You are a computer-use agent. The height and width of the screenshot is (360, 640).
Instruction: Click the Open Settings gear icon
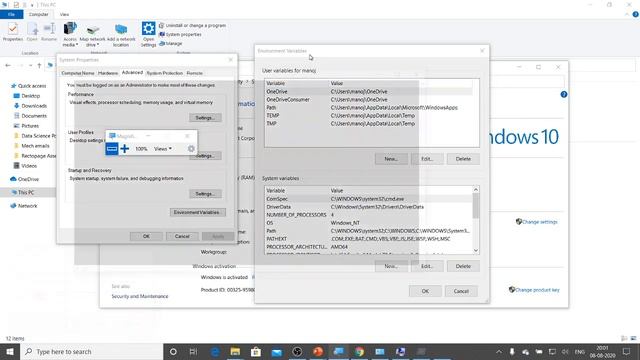pyautogui.click(x=149, y=34)
